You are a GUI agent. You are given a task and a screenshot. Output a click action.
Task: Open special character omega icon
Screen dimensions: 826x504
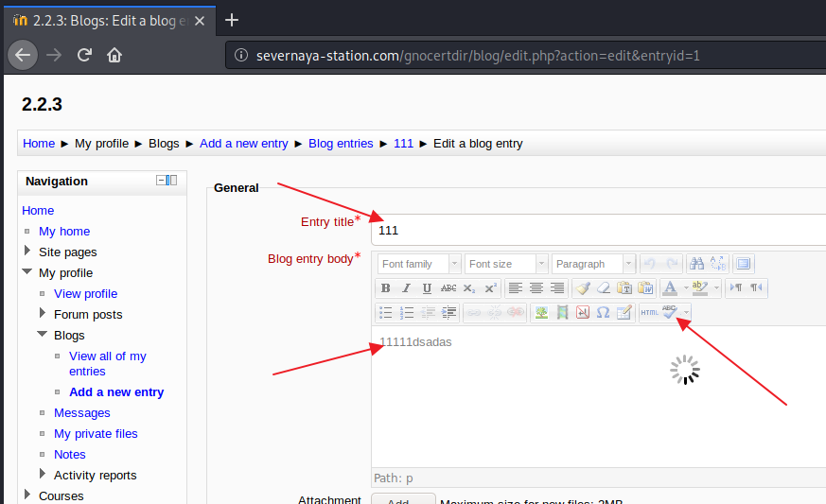click(x=603, y=313)
